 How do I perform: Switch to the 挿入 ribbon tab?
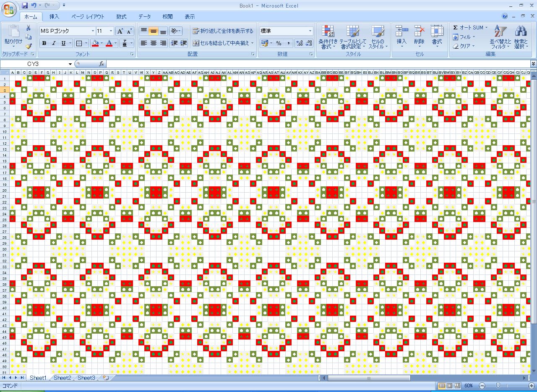point(54,17)
